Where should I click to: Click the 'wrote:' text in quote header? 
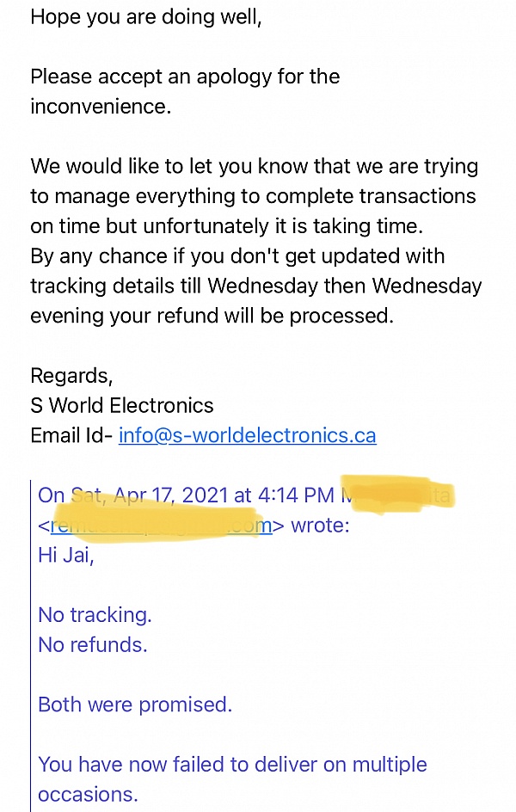click(x=321, y=526)
